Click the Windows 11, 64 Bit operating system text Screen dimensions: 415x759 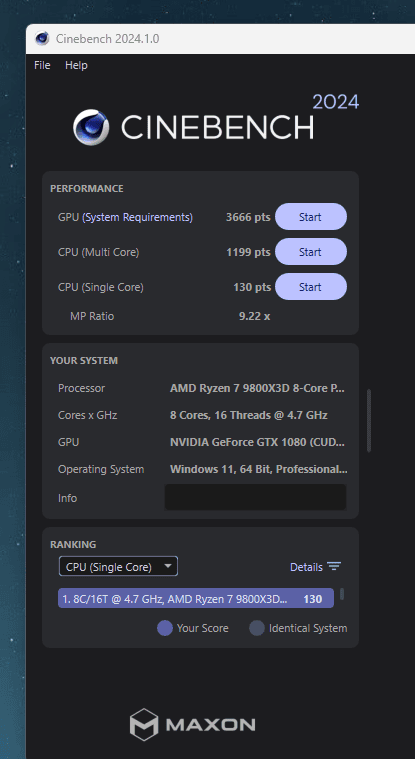[x=258, y=470]
